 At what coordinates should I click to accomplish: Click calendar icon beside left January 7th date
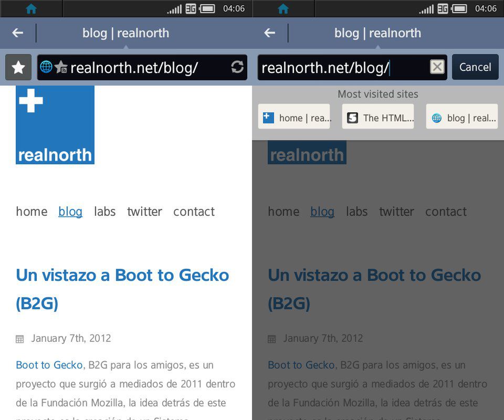coord(19,339)
